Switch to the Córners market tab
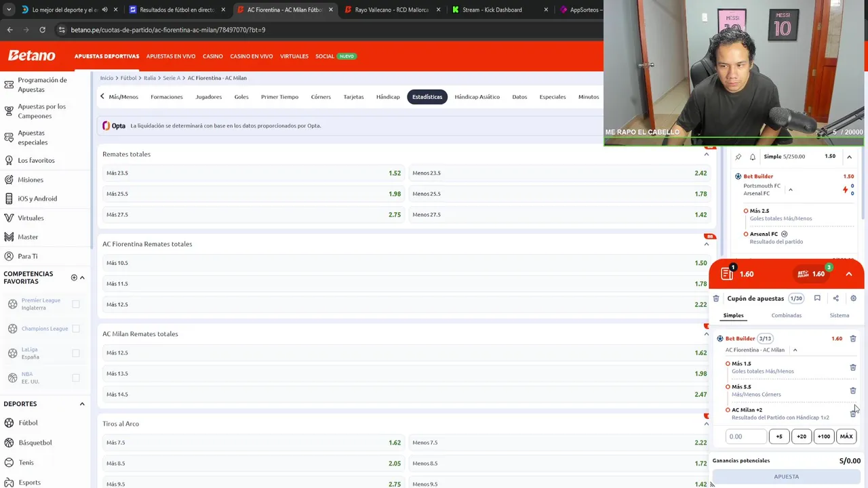The image size is (868, 488). 321,97
